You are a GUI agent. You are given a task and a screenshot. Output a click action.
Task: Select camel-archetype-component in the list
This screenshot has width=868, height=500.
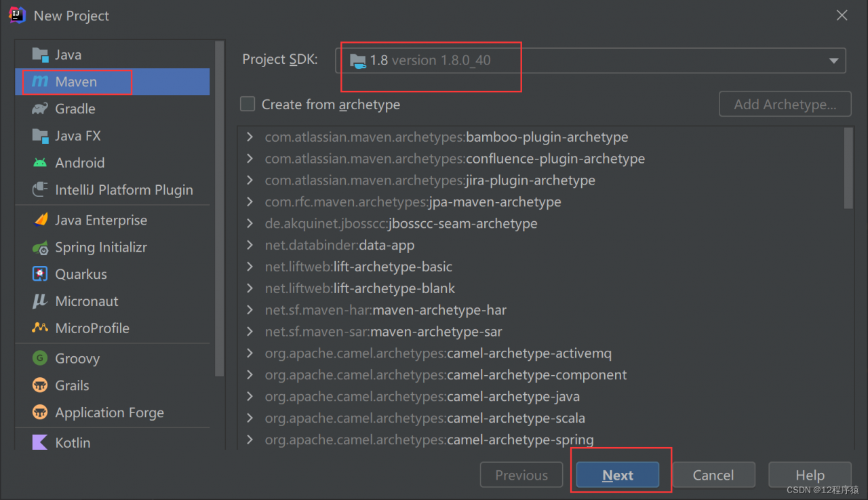[x=446, y=375]
